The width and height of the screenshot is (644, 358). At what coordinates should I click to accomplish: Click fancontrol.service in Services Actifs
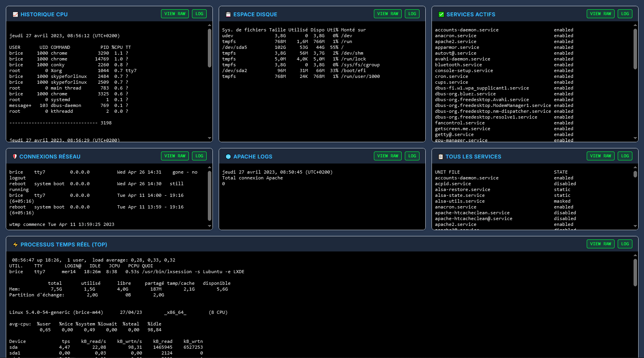click(460, 123)
